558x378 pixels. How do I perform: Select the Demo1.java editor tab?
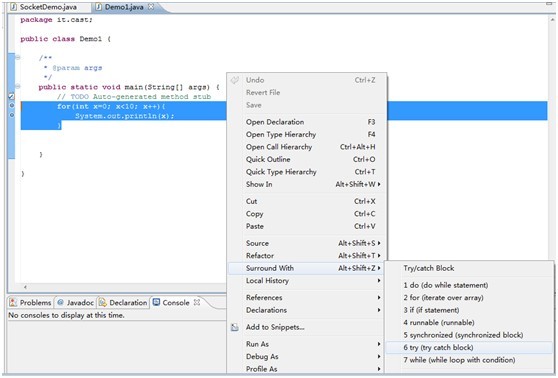pos(124,7)
